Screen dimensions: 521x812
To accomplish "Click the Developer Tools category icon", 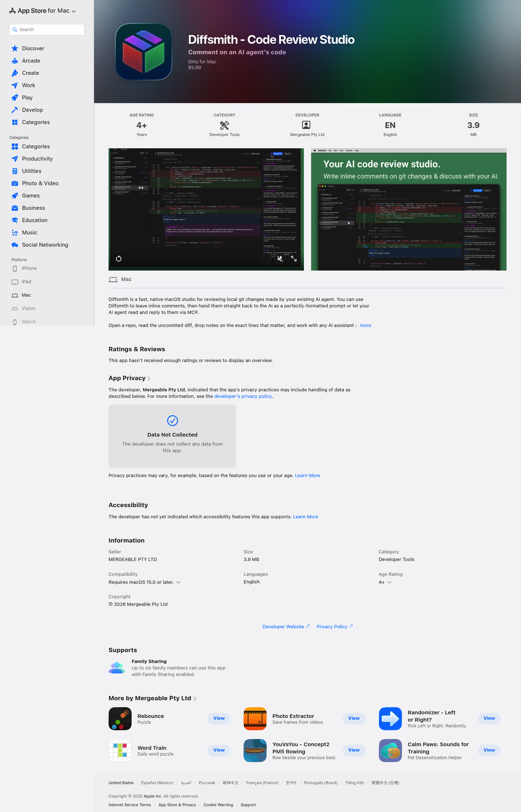I will coord(224,125).
